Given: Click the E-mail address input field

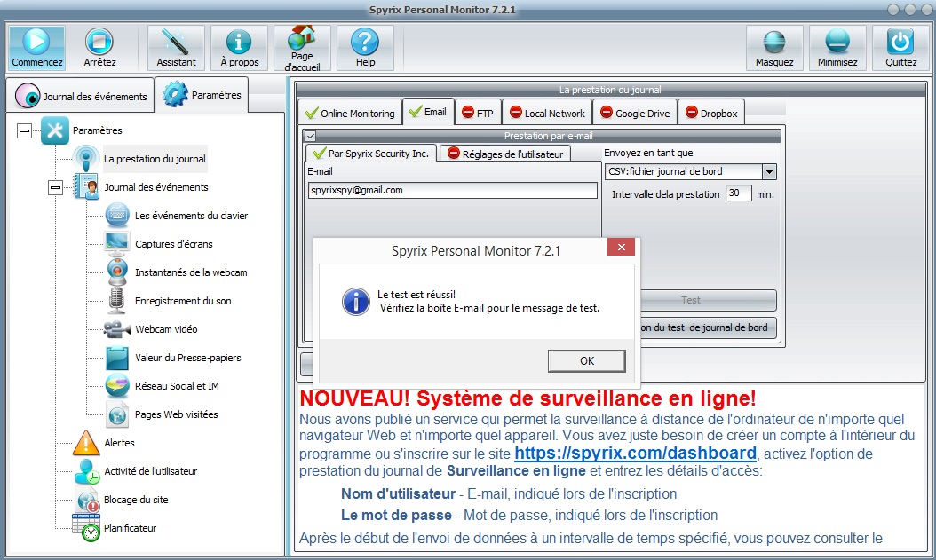Looking at the screenshot, I should point(453,190).
